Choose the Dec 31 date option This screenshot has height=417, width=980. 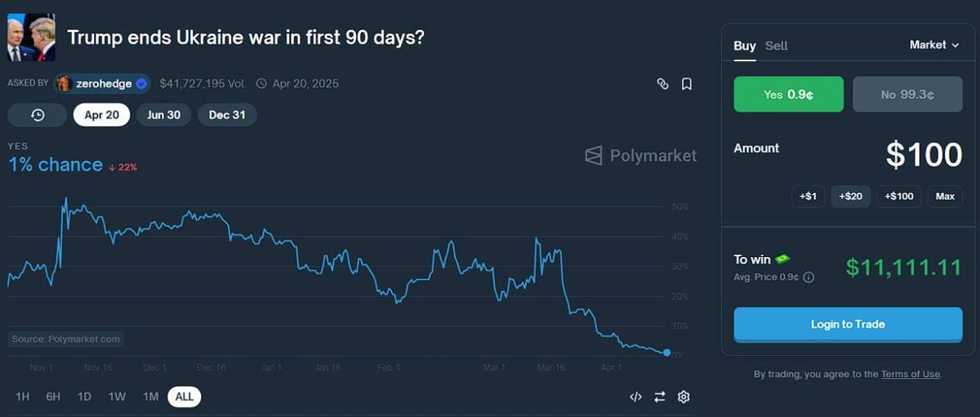[227, 115]
